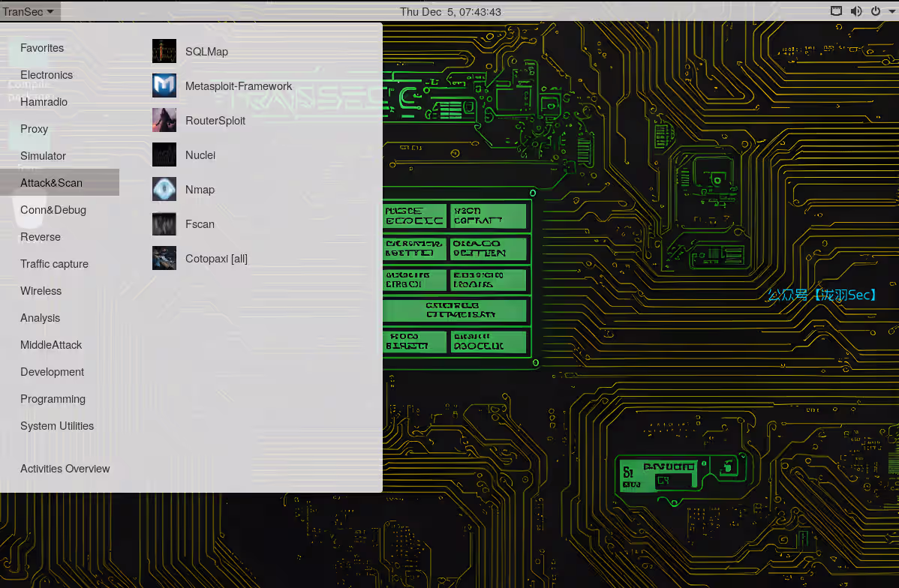Select the Hamradio category

pos(44,102)
